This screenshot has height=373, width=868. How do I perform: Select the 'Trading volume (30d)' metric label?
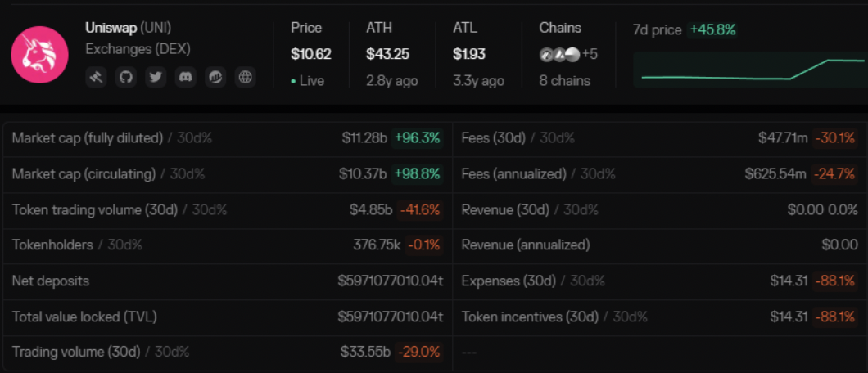(76, 352)
